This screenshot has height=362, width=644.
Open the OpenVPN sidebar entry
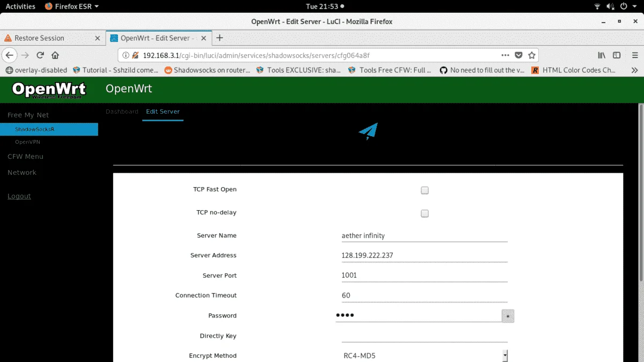(27, 142)
